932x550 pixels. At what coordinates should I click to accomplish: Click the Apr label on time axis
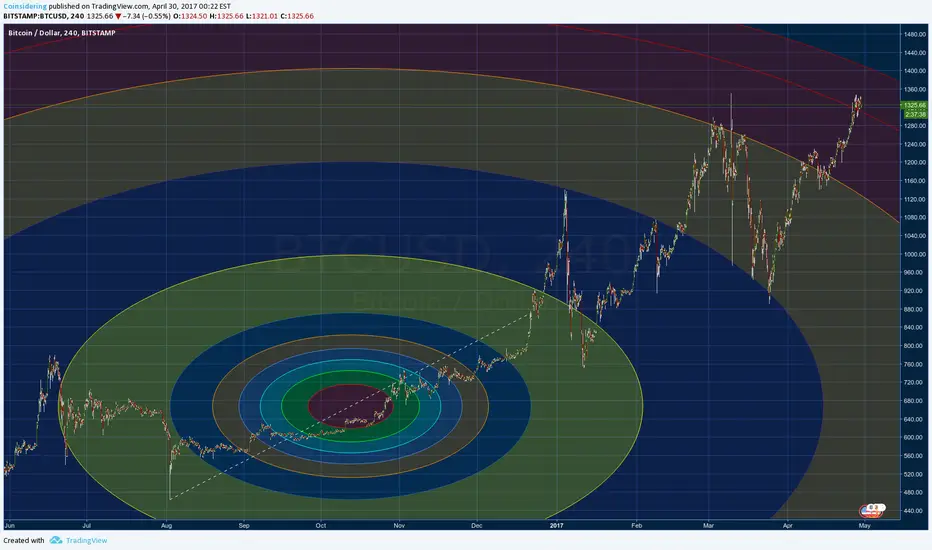click(x=788, y=526)
